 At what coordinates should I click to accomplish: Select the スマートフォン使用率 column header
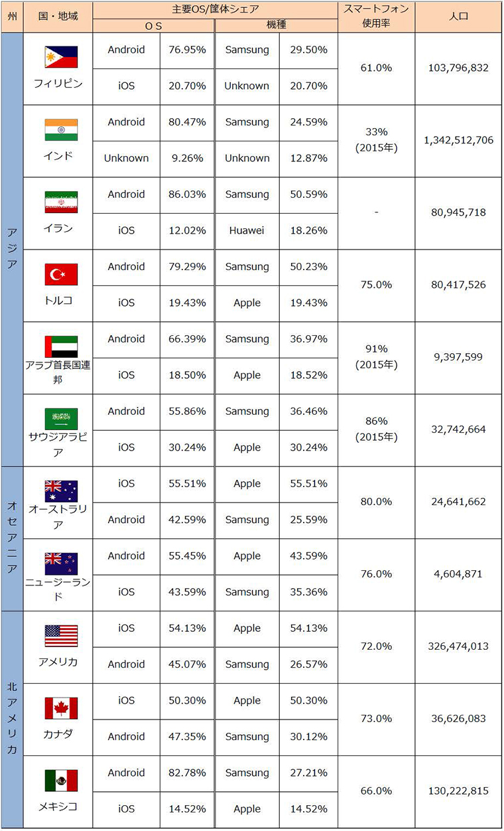377,17
